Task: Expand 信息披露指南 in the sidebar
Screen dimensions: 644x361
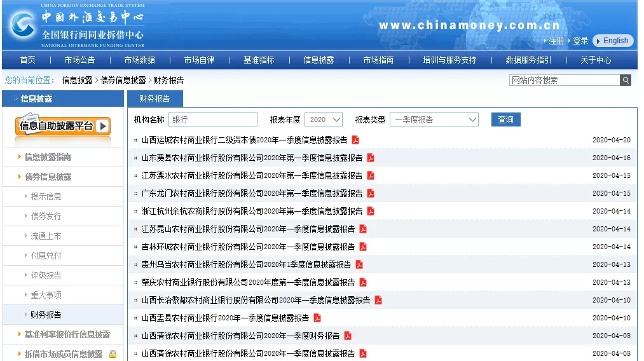Action: pyautogui.click(x=48, y=157)
